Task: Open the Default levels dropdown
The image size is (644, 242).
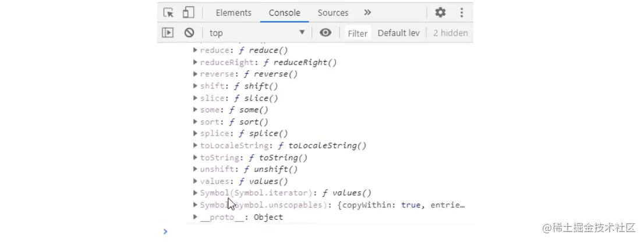Action: coord(399,33)
